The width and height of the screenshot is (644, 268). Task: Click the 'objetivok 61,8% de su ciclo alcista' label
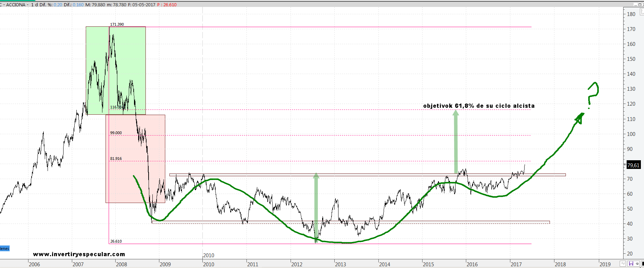coord(479,106)
